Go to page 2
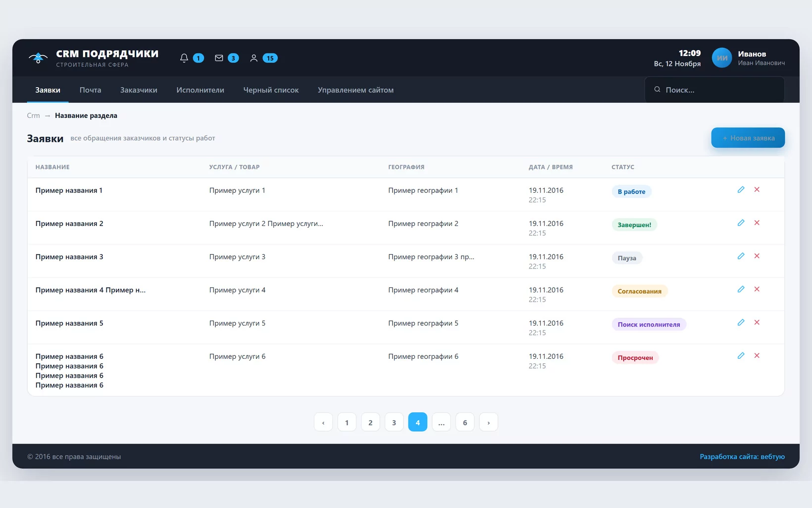The width and height of the screenshot is (812, 508). click(370, 422)
